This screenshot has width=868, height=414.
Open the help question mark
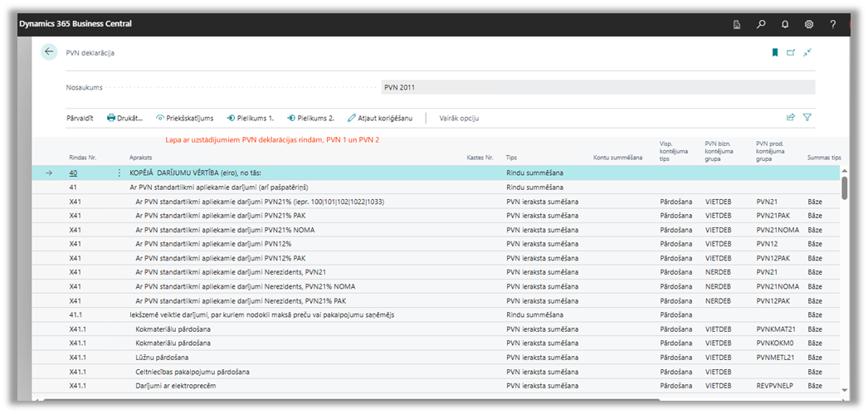pyautogui.click(x=833, y=24)
